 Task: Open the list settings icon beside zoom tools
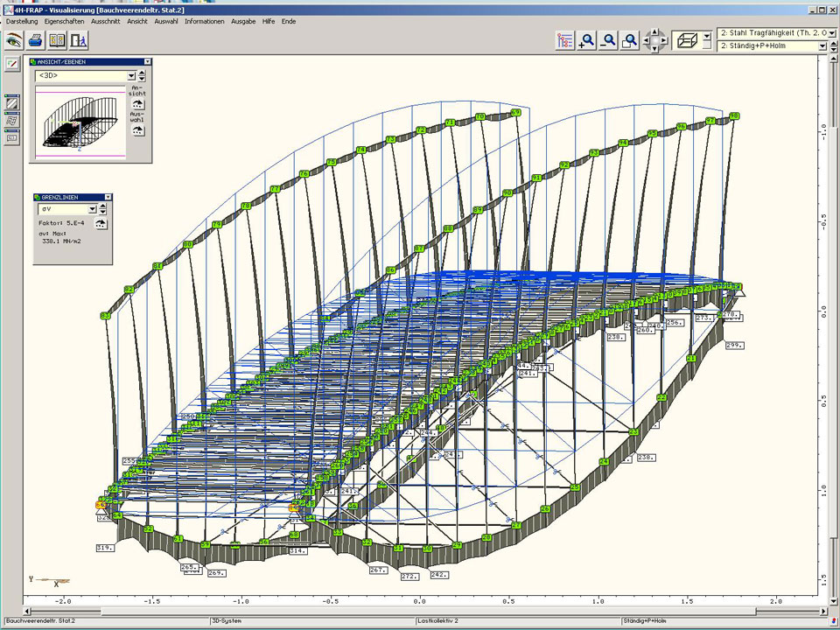565,40
